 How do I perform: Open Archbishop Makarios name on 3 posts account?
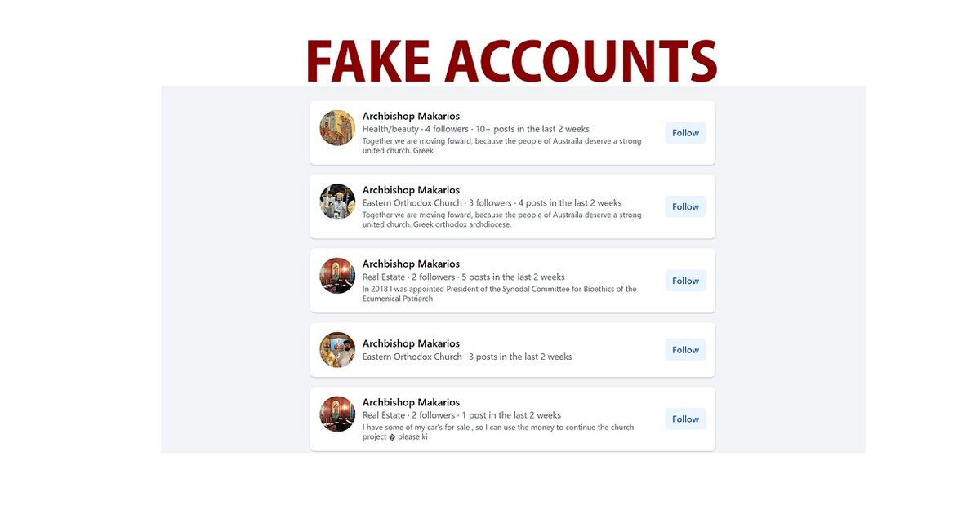pyautogui.click(x=411, y=343)
